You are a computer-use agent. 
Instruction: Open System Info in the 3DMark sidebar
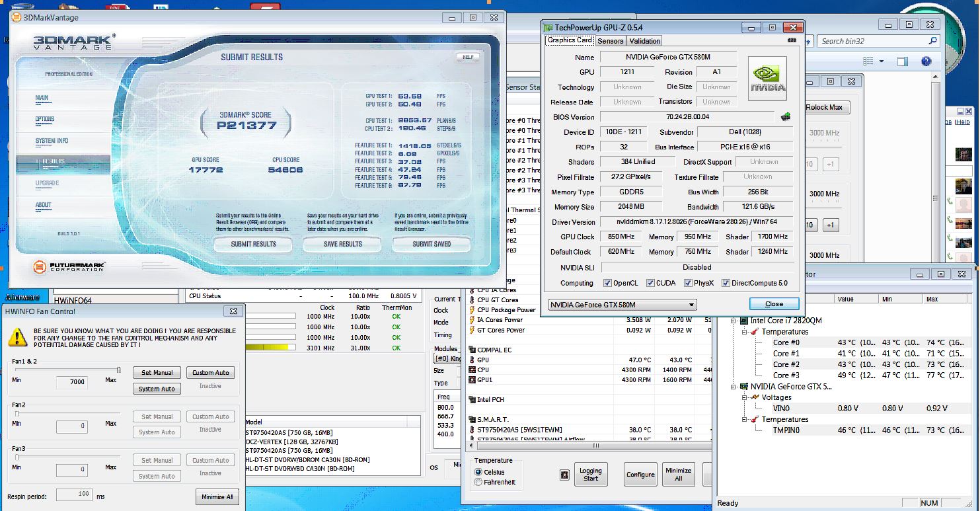click(52, 141)
